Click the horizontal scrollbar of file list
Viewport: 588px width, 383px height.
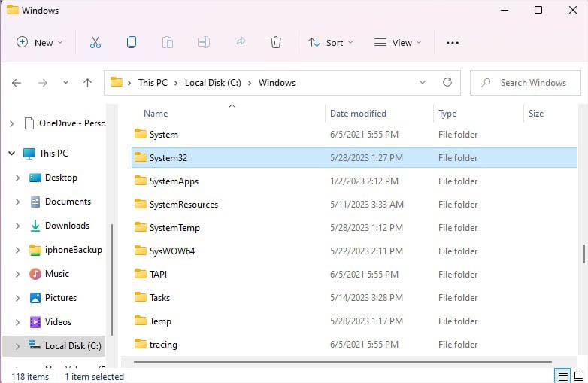(x=342, y=362)
